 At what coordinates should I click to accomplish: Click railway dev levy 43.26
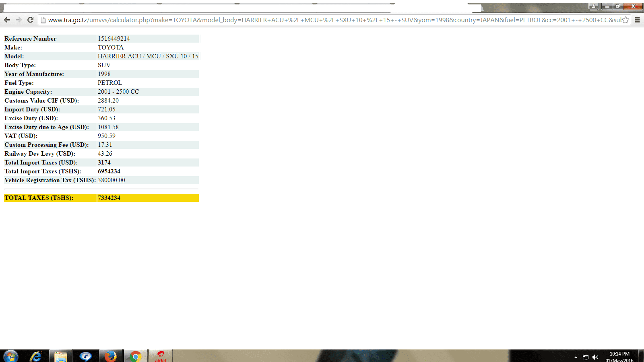pyautogui.click(x=105, y=154)
